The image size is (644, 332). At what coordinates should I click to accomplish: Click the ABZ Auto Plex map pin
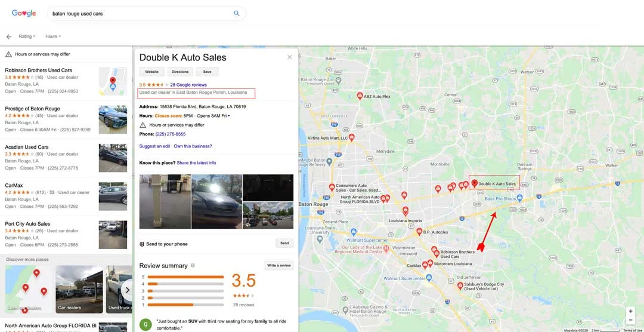[x=360, y=96]
